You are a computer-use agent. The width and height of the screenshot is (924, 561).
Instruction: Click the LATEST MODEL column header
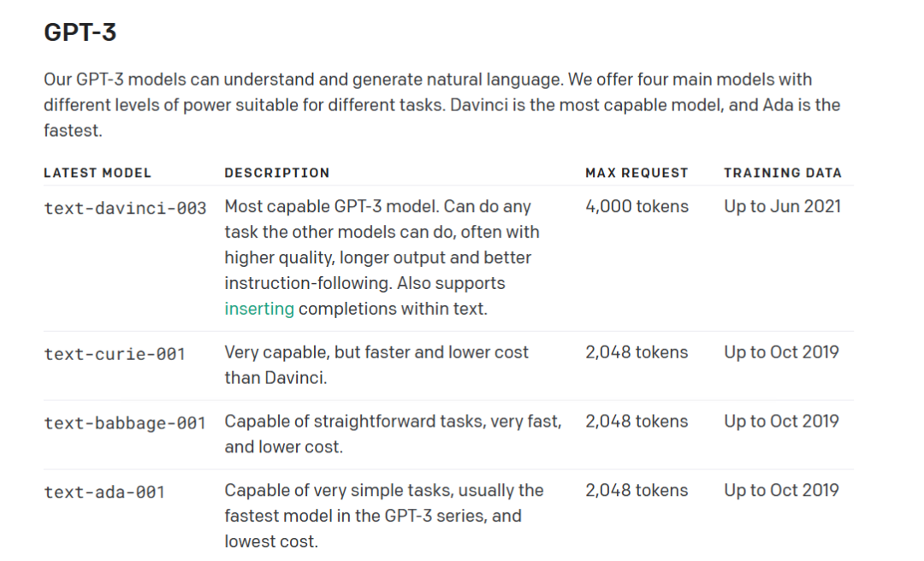pyautogui.click(x=98, y=173)
